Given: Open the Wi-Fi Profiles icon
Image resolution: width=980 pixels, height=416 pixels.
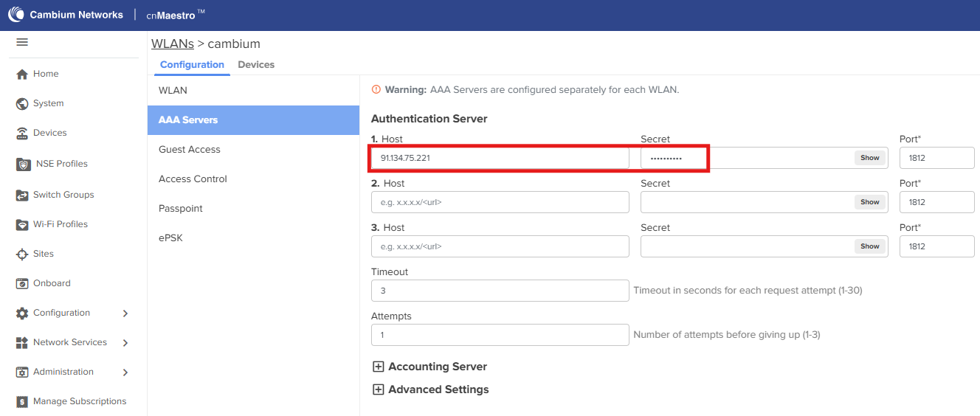Looking at the screenshot, I should click(x=22, y=224).
